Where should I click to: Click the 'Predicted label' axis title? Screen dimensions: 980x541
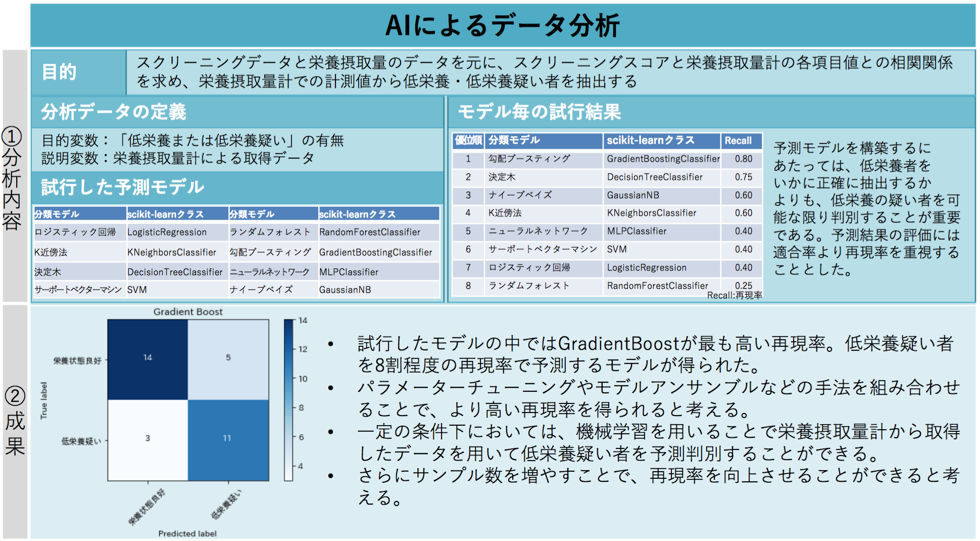click(x=187, y=533)
